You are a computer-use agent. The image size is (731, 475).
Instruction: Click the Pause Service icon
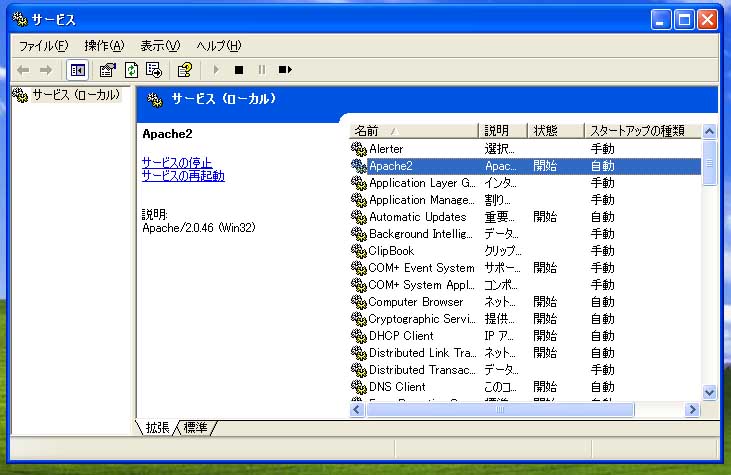tap(262, 70)
